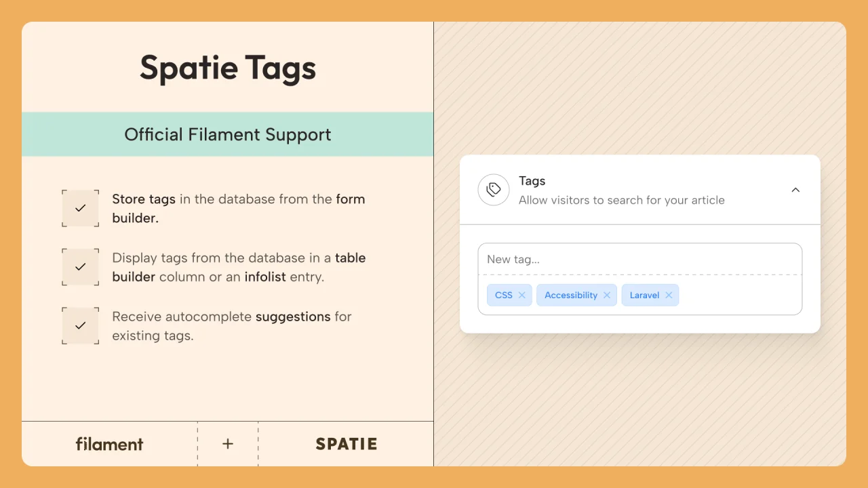The width and height of the screenshot is (868, 488).
Task: Click the Tags section heading text
Action: [x=532, y=181]
